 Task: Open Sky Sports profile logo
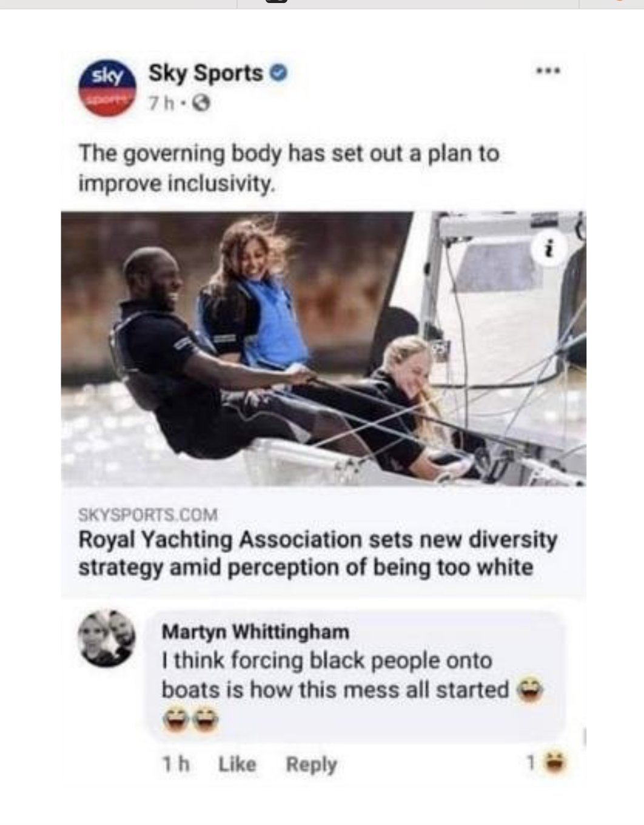click(x=107, y=89)
